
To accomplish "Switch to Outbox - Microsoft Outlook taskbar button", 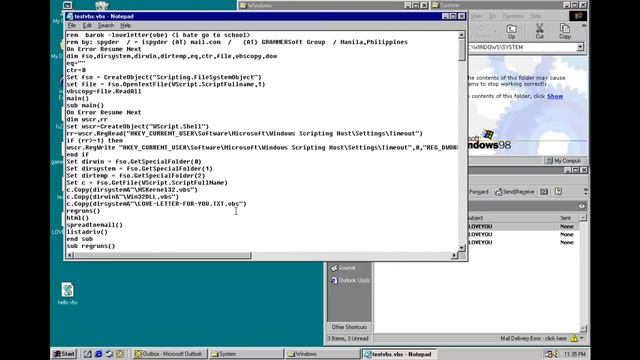I will coord(169,354).
